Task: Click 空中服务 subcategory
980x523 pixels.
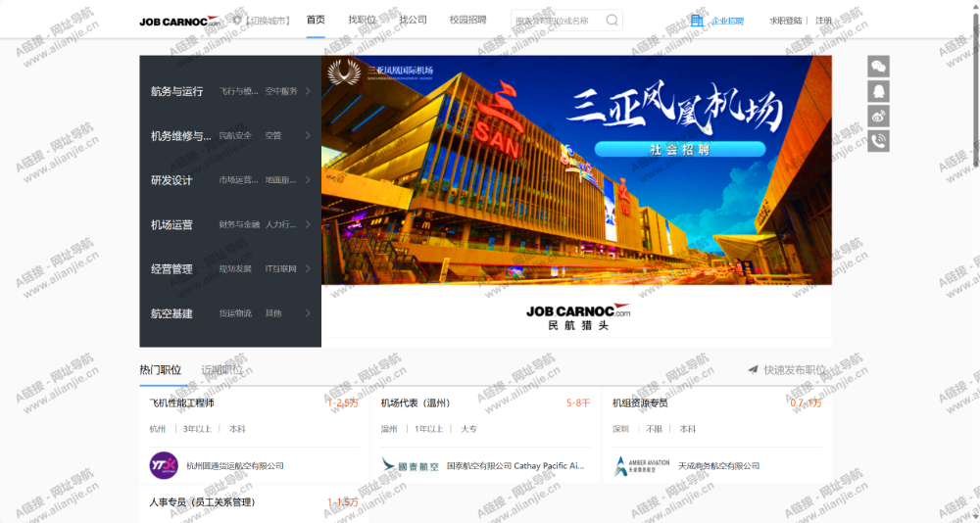Action: pyautogui.click(x=281, y=91)
